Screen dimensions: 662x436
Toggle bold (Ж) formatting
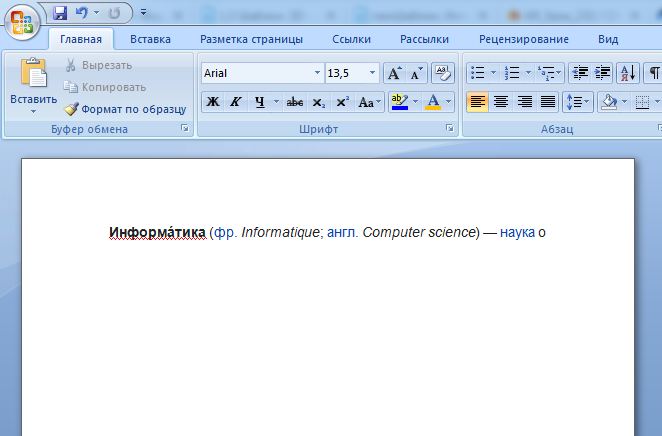click(213, 102)
